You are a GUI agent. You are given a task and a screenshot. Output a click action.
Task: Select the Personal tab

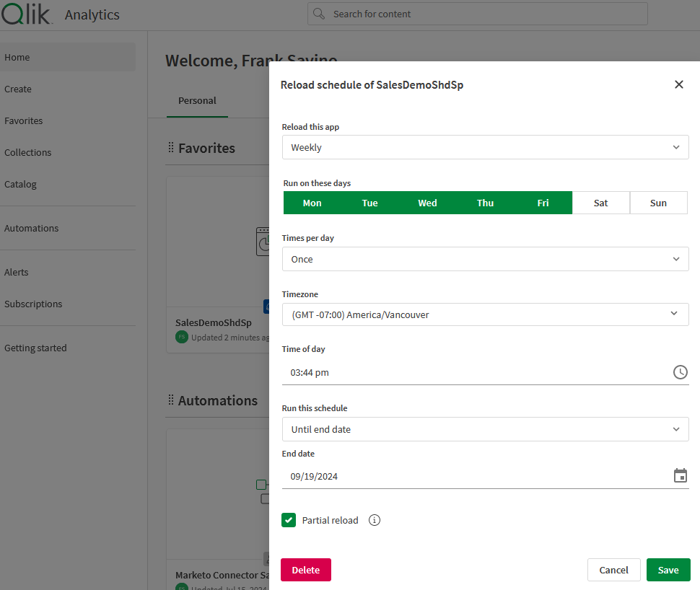197,101
